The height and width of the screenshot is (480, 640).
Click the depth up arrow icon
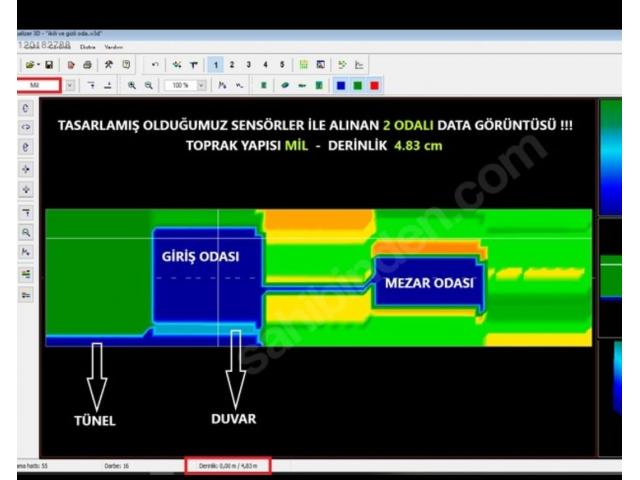point(108,85)
